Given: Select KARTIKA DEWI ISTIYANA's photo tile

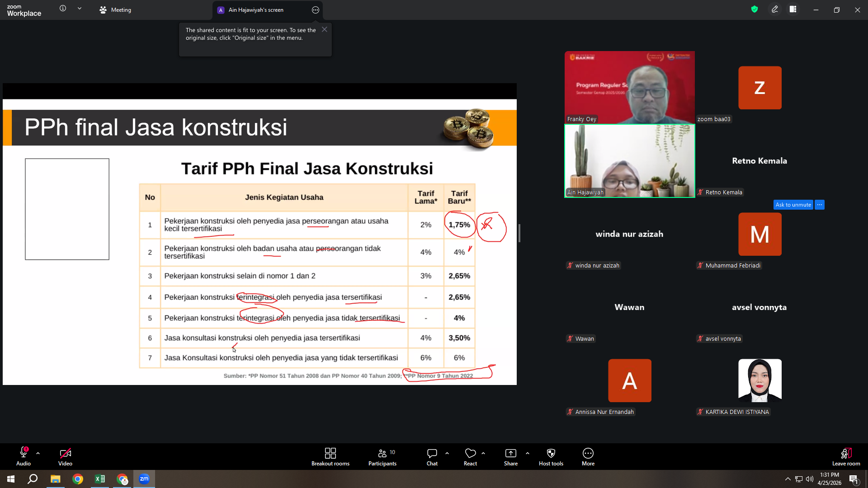Looking at the screenshot, I should pos(760,380).
